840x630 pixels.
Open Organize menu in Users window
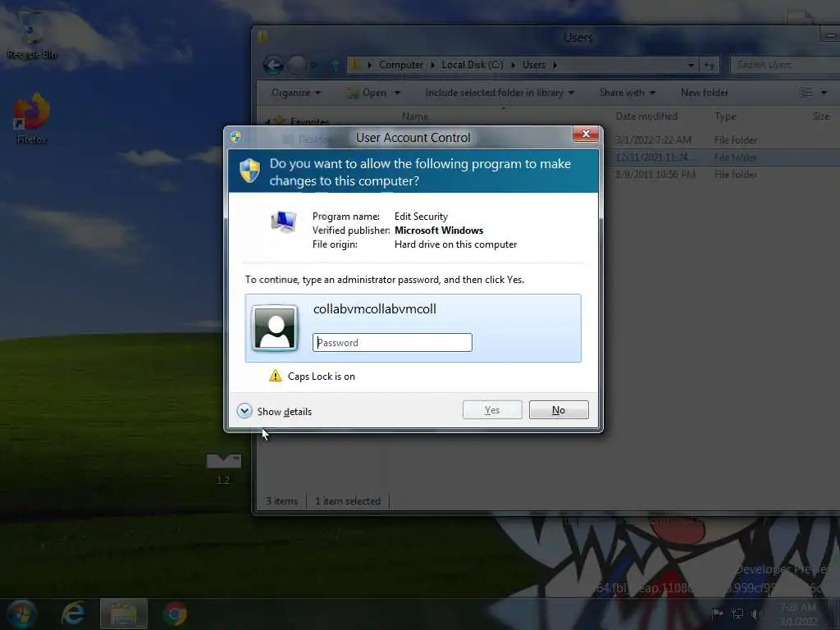tap(295, 93)
